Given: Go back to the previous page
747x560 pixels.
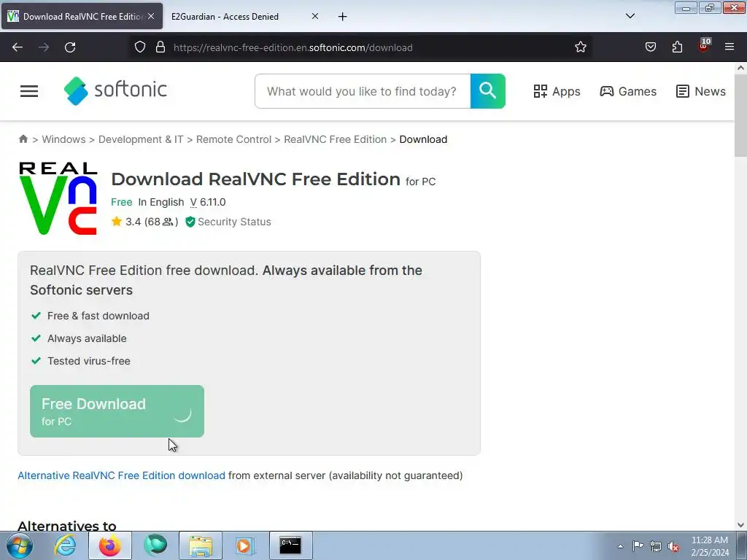Looking at the screenshot, I should (18, 47).
